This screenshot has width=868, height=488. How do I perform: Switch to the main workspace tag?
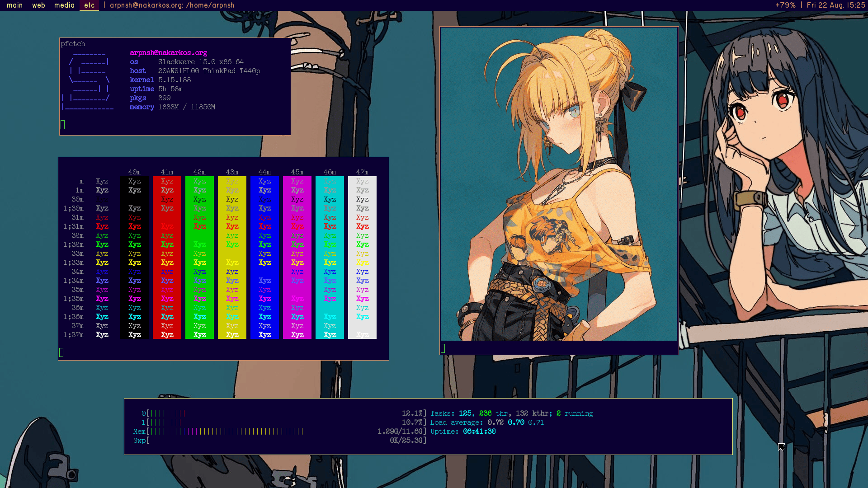14,5
